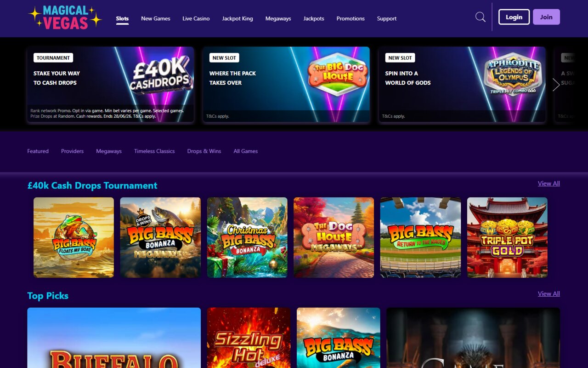Select the Featured filter tab
Image resolution: width=588 pixels, height=368 pixels.
(x=38, y=151)
